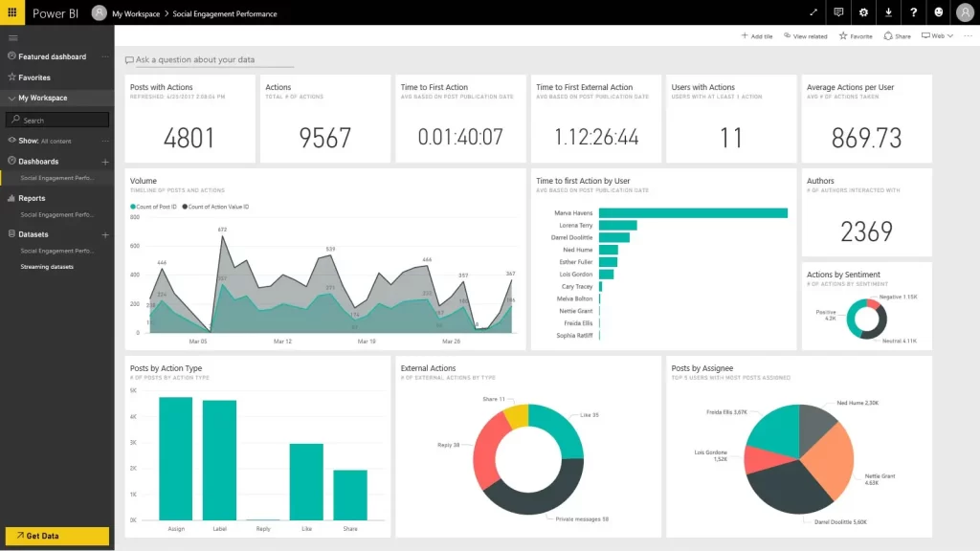The height and width of the screenshot is (551, 980).
Task: Select Streaming datasets in the sidebar
Action: (47, 267)
